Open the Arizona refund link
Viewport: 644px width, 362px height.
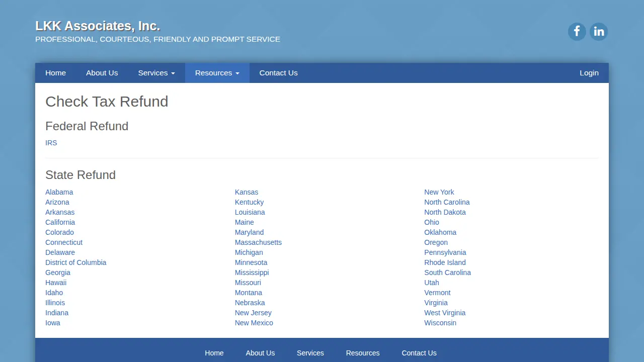pyautogui.click(x=57, y=202)
